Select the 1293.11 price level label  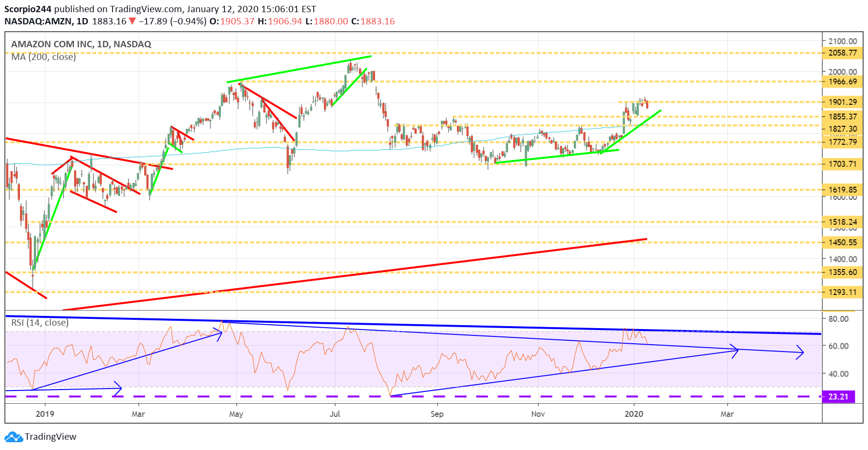[x=843, y=292]
